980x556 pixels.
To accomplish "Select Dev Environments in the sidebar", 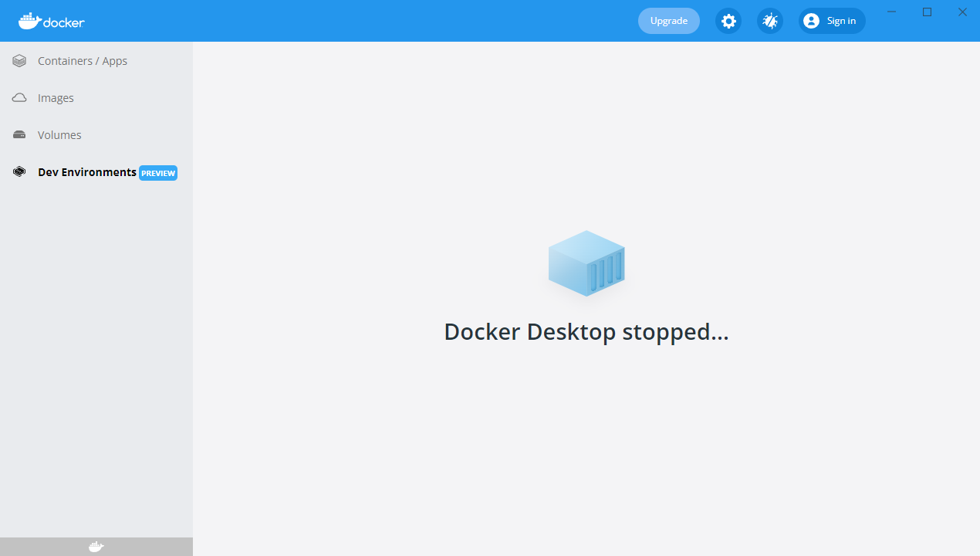I will 86,172.
